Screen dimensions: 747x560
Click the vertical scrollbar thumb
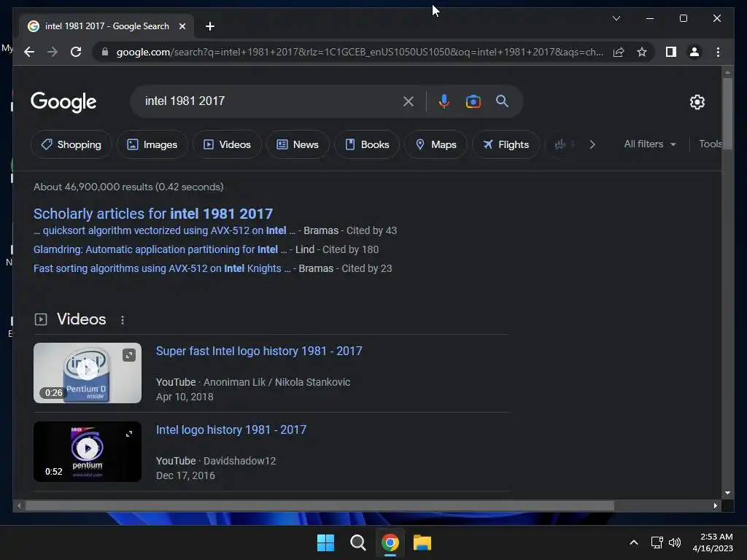727,113
